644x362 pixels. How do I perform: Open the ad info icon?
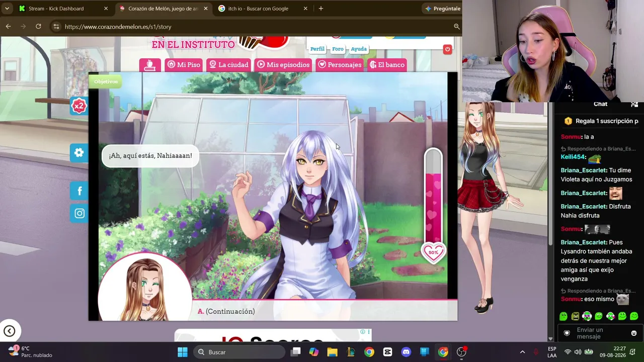[362, 332]
